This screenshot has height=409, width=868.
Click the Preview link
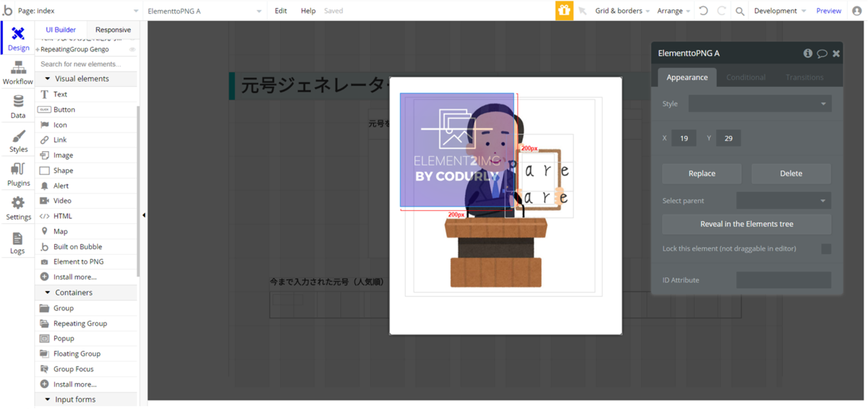828,11
